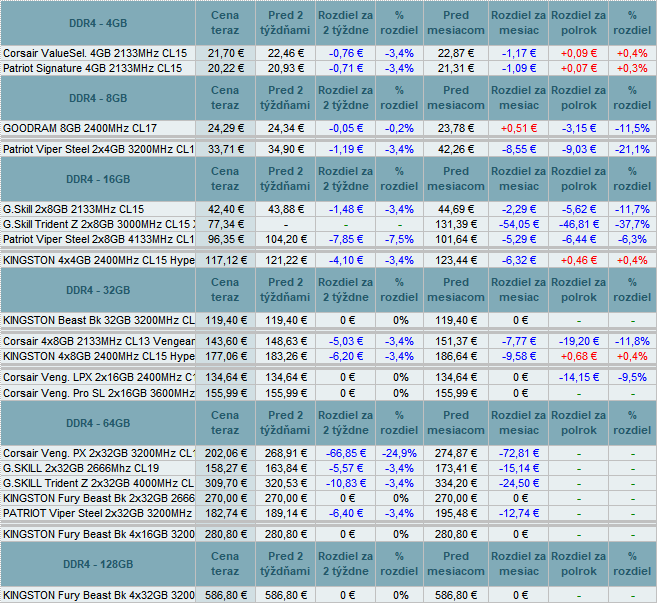Select the G.SKILL Trident Z 2x32GB 4000MHz name
The width and height of the screenshot is (657, 603).
coord(98,483)
